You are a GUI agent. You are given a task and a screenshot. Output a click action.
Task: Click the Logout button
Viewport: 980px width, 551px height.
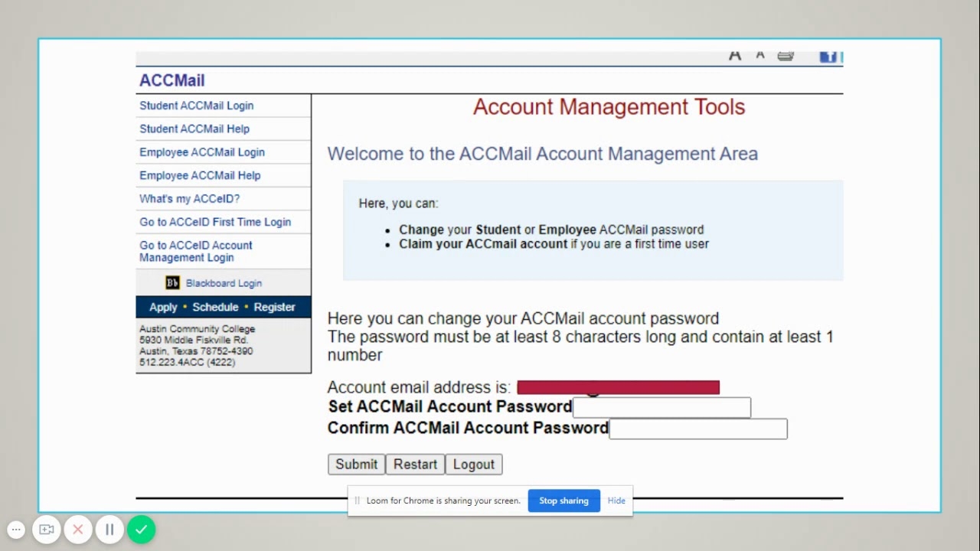pos(473,465)
